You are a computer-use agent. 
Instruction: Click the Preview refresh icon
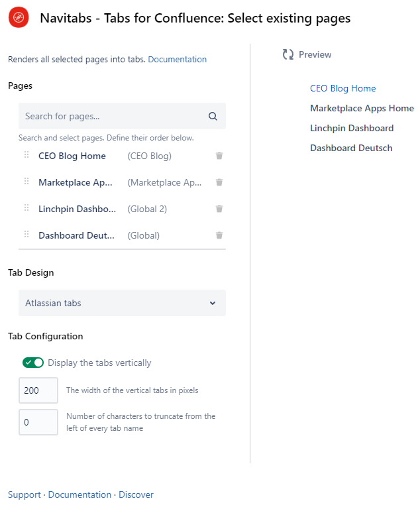[x=288, y=54]
